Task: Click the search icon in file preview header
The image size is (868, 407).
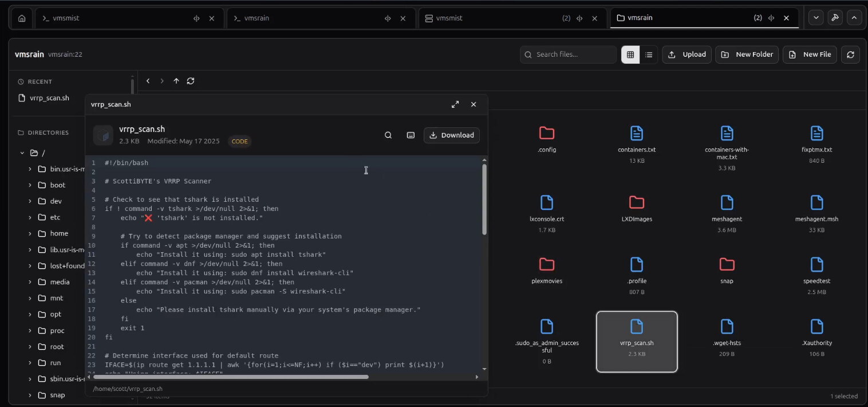Action: pyautogui.click(x=388, y=135)
